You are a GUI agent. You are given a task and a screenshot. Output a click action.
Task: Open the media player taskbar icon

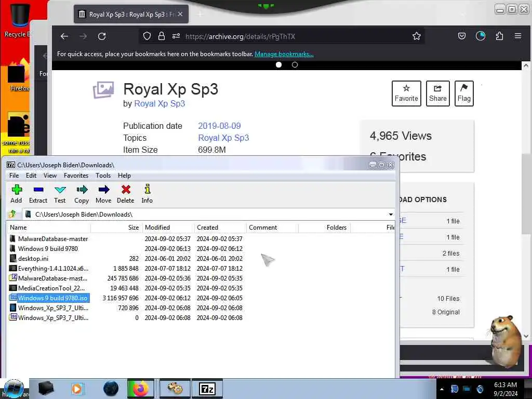[77, 389]
